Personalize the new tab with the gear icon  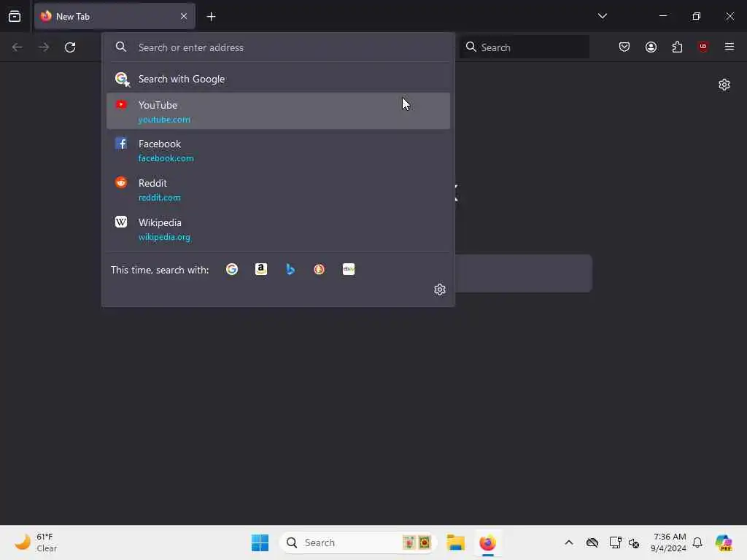[x=724, y=85]
